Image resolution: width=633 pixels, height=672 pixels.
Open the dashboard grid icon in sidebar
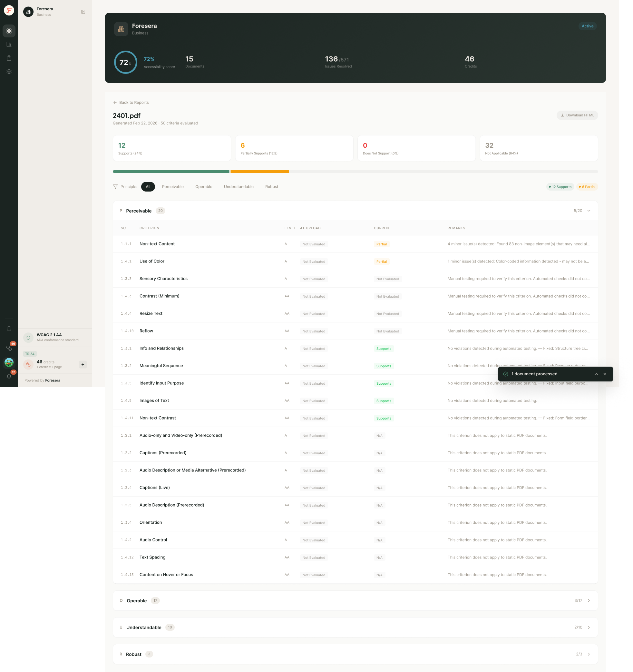(x=9, y=31)
